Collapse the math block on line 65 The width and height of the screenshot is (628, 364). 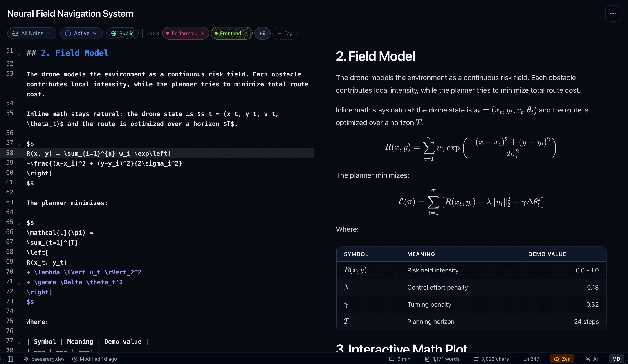coord(19,224)
